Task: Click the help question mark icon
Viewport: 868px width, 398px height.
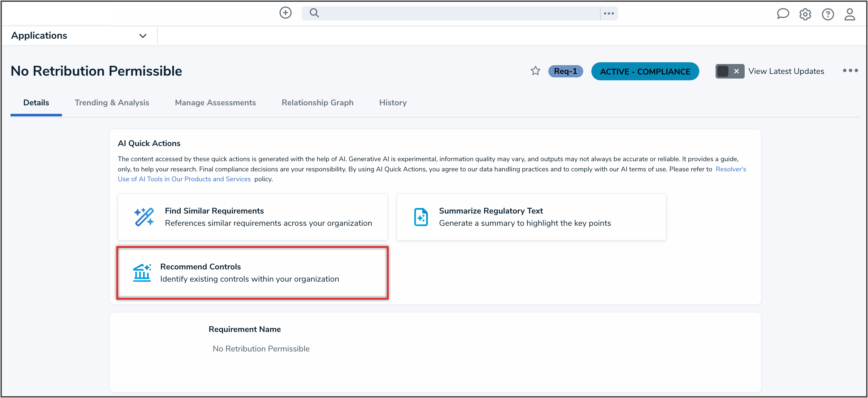Action: click(828, 14)
